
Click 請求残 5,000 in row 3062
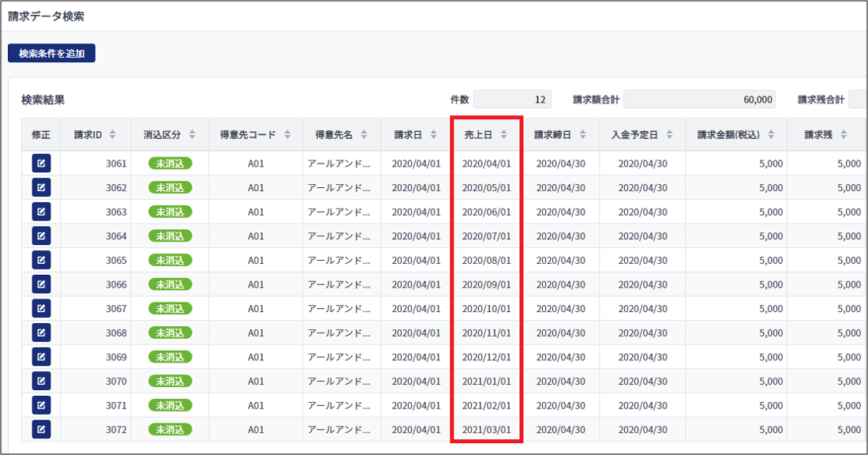(x=848, y=188)
